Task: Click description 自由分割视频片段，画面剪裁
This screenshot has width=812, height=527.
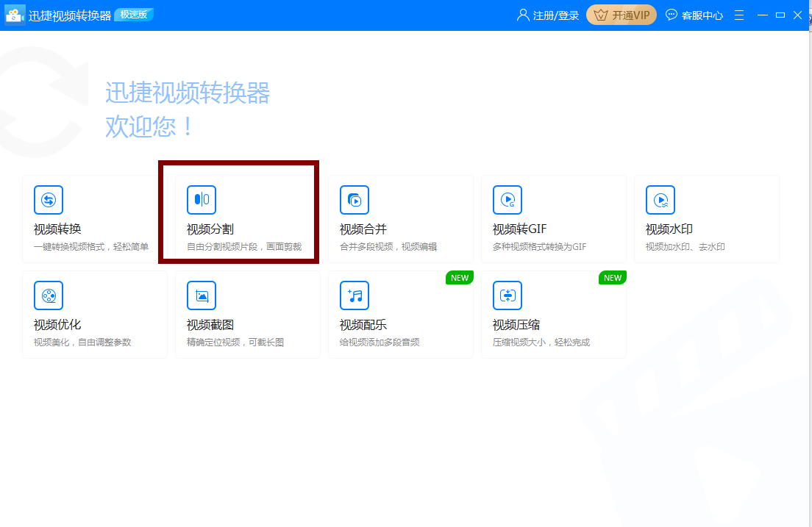Action: [244, 247]
